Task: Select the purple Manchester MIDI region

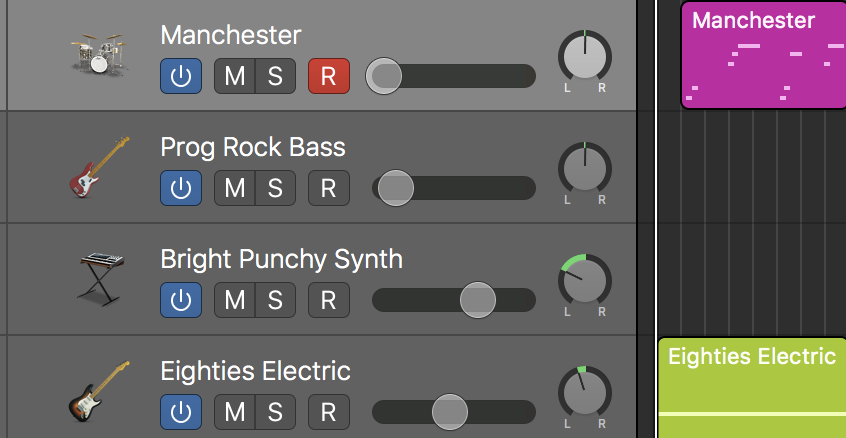Action: coord(763,55)
